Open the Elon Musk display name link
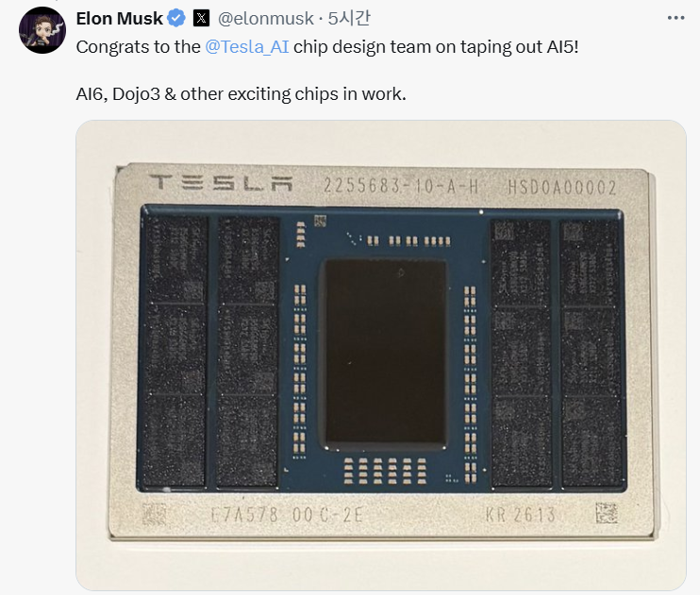The height and width of the screenshot is (595, 700). click(119, 18)
